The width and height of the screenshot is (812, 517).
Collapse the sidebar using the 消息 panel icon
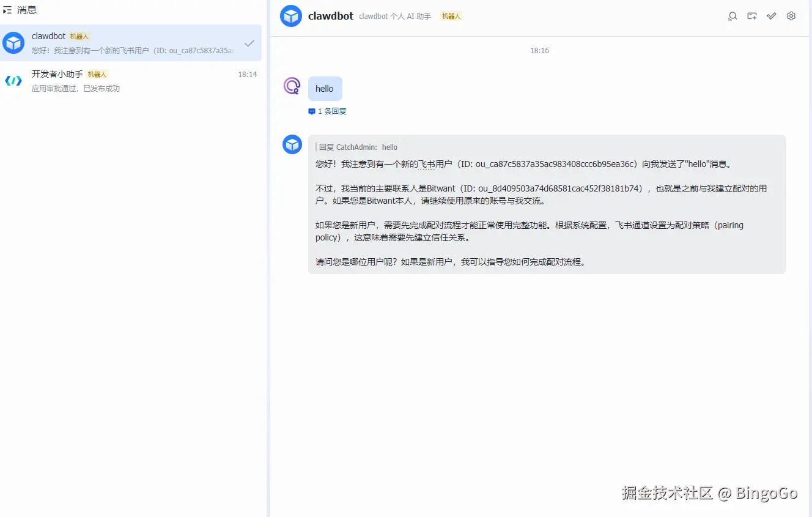(7, 9)
